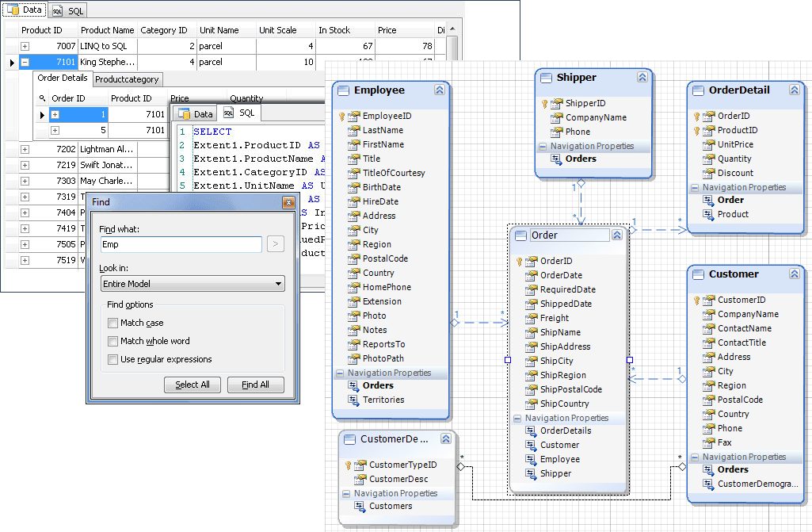Click the search icon in Order Details grid
This screenshot has width=812, height=532.
(x=43, y=98)
